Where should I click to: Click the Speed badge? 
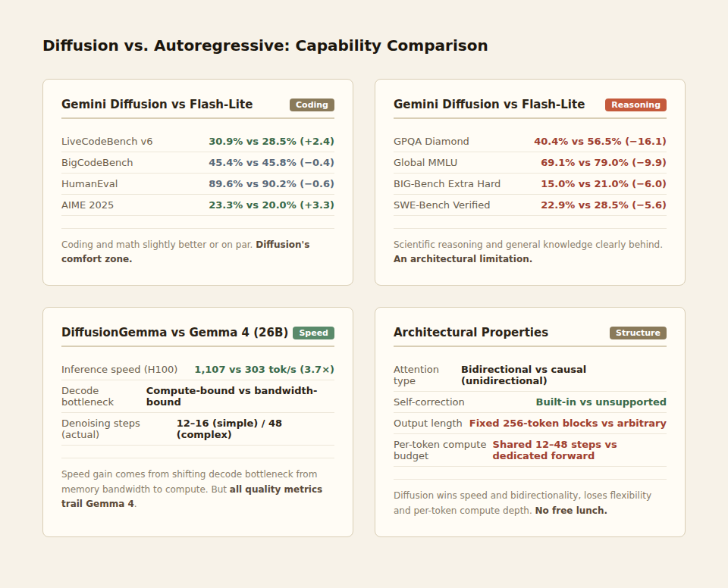click(313, 333)
